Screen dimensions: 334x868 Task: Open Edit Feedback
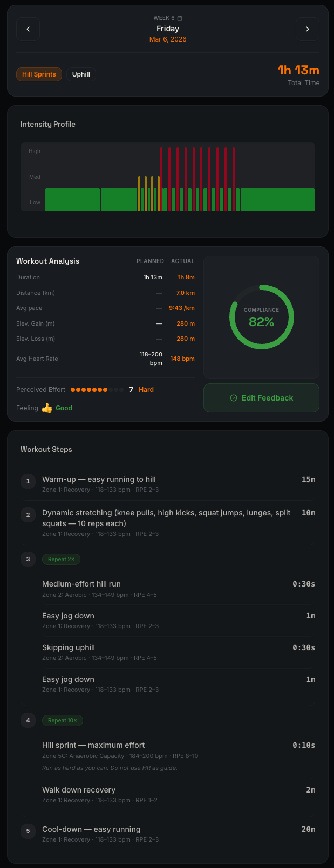coord(261,397)
